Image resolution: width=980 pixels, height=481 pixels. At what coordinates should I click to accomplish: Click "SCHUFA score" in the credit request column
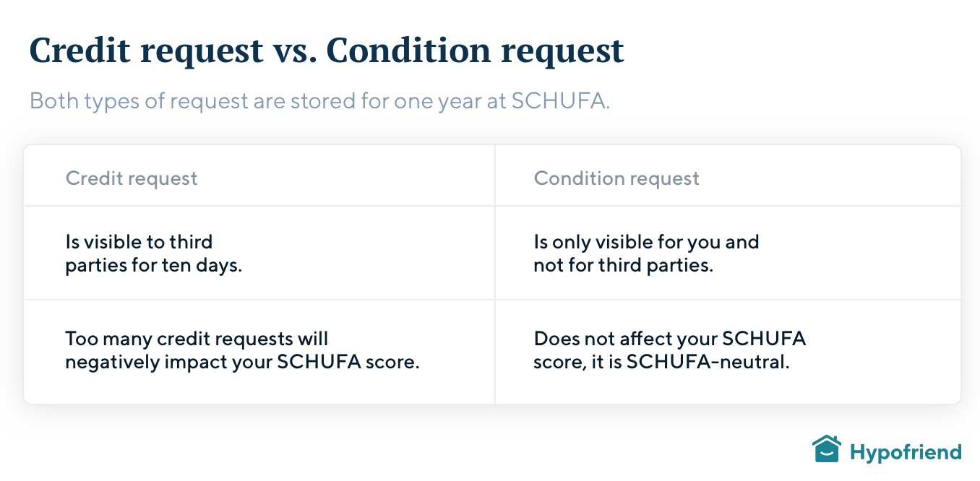(x=347, y=363)
